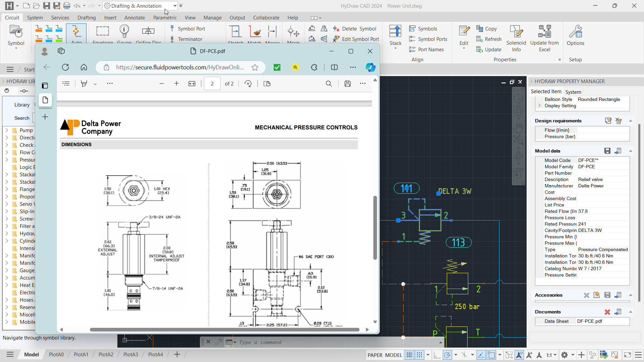The height and width of the screenshot is (362, 644).
Task: Open Copilot in the browser
Action: pyautogui.click(x=370, y=67)
